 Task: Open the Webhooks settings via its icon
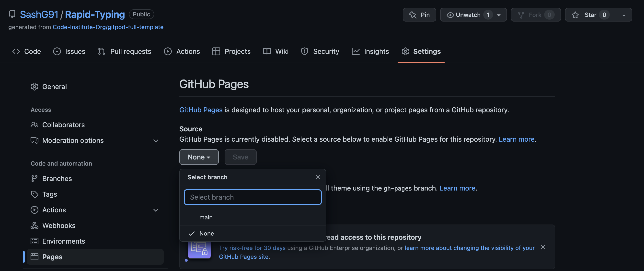pyautogui.click(x=34, y=225)
